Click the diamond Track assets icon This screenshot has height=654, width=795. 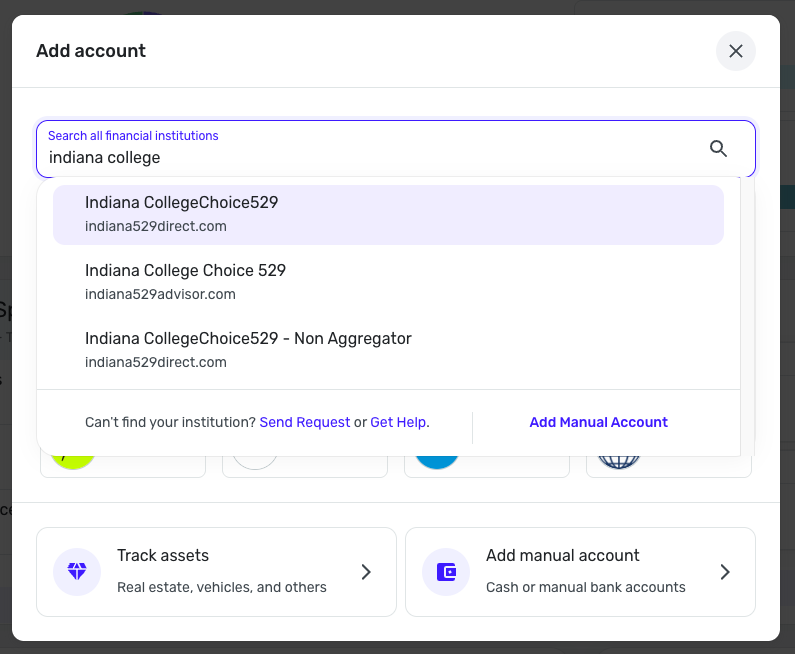pyautogui.click(x=77, y=572)
